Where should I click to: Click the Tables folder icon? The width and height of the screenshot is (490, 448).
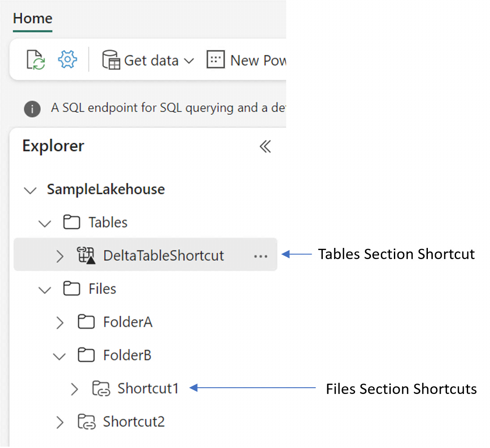pyautogui.click(x=72, y=222)
